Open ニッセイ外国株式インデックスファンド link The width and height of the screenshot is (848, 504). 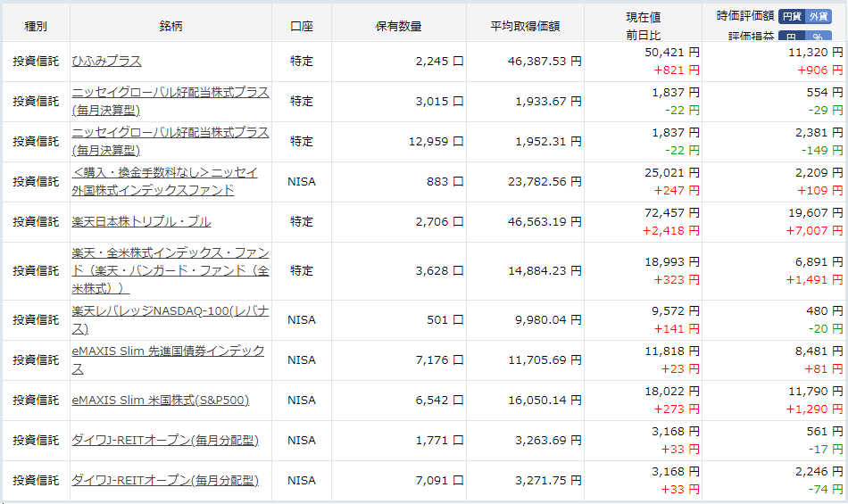(x=164, y=181)
